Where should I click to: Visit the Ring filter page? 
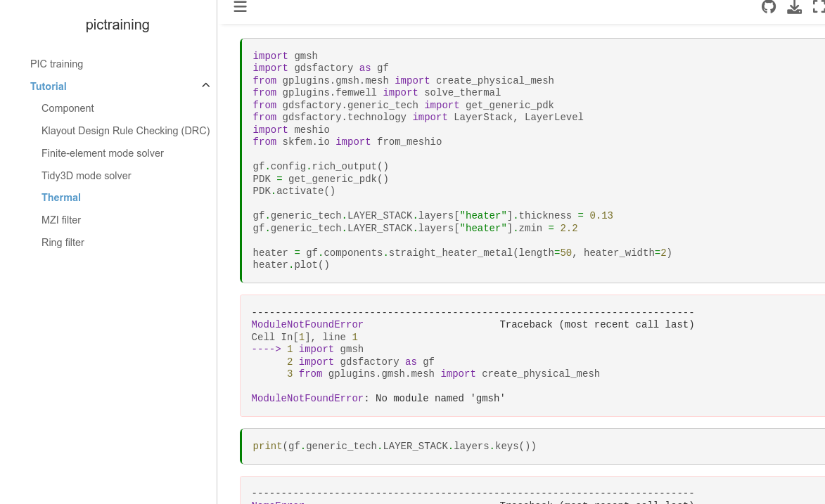point(63,243)
